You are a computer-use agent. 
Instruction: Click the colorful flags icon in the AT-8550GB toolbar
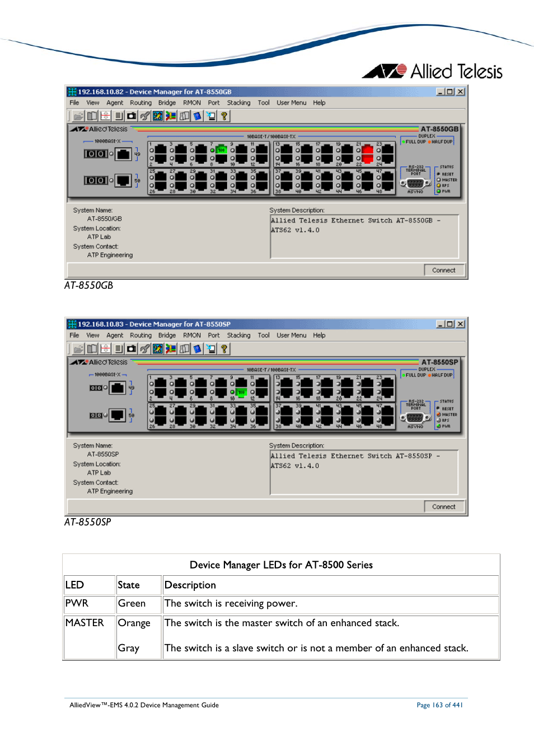click(x=171, y=116)
